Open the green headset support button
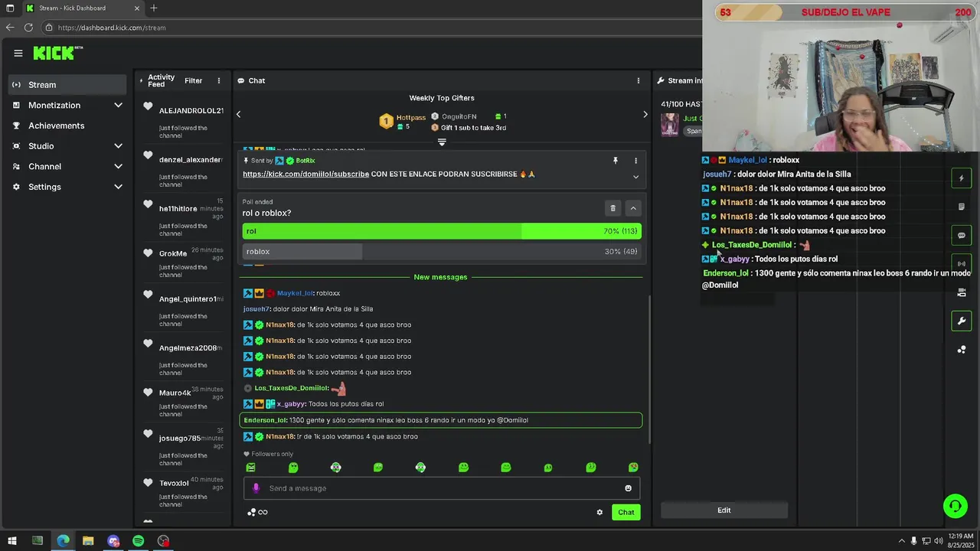This screenshot has width=980, height=551. [x=955, y=506]
